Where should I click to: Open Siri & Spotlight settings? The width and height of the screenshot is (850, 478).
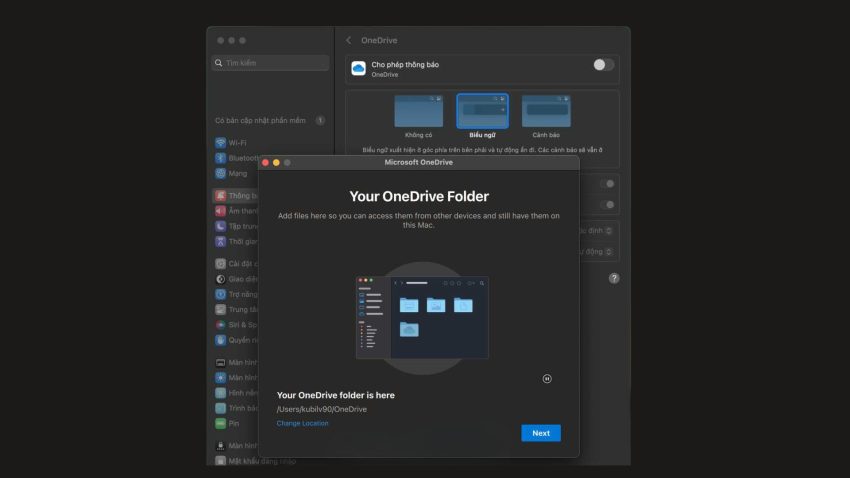(x=236, y=325)
